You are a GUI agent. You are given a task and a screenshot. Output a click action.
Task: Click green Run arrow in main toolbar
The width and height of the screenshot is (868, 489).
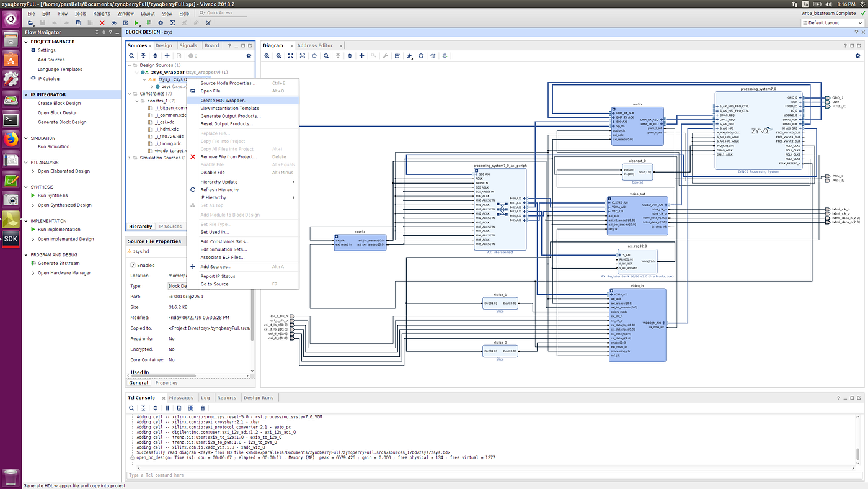click(x=136, y=23)
